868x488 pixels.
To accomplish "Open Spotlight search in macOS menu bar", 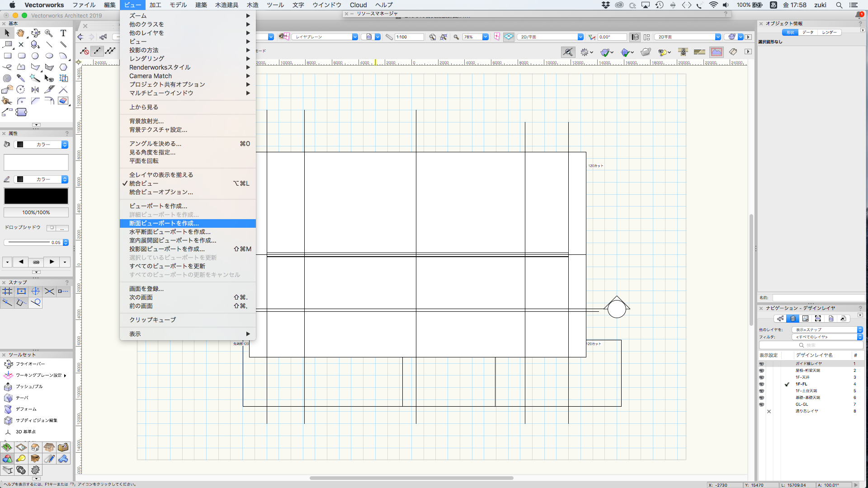I will [839, 5].
